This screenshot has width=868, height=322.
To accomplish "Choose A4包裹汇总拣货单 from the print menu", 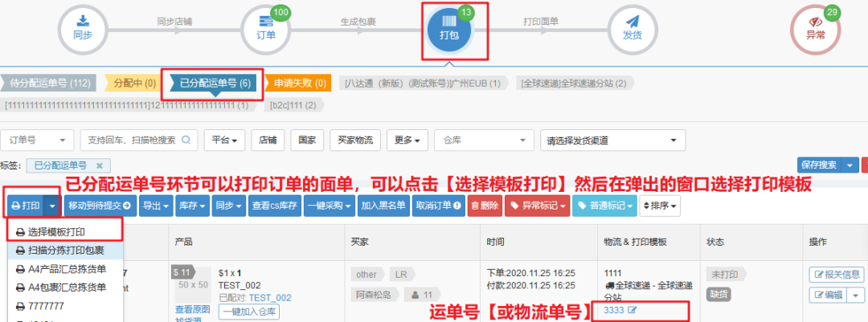I will click(x=65, y=287).
